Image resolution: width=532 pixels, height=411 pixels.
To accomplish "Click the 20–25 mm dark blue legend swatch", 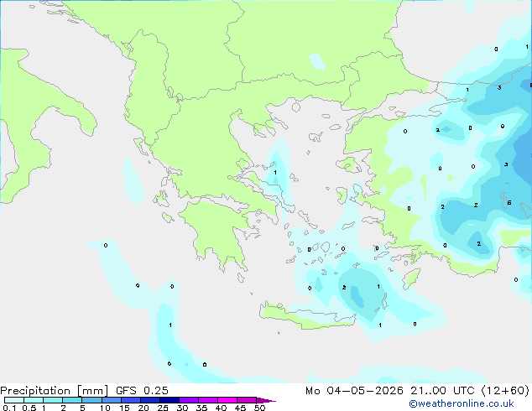I will point(149,400).
